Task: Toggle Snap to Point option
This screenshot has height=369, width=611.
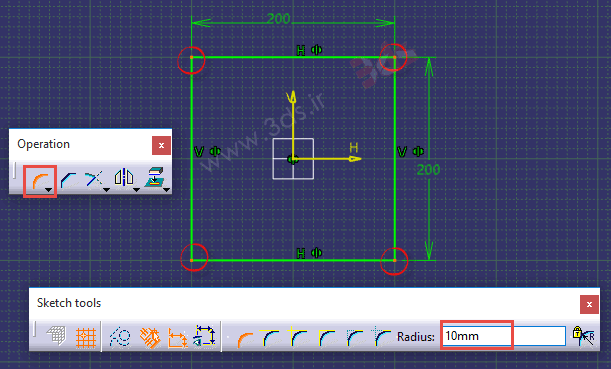Action: (x=86, y=337)
